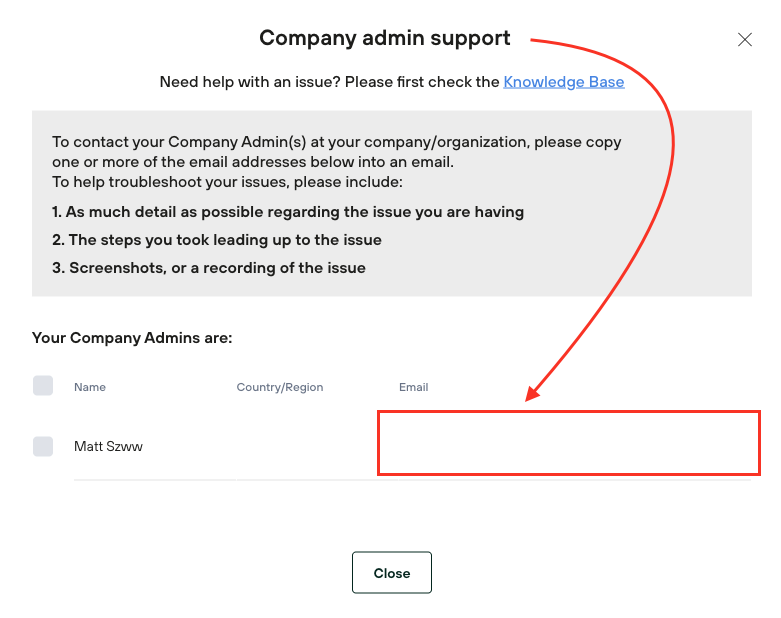The image size is (781, 618).
Task: Open the Knowledge Base link
Action: click(x=564, y=82)
